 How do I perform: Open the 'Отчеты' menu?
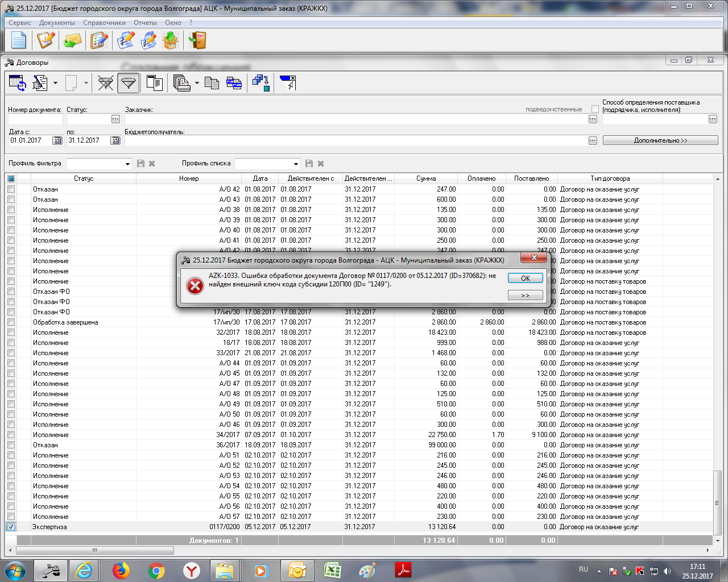[145, 23]
